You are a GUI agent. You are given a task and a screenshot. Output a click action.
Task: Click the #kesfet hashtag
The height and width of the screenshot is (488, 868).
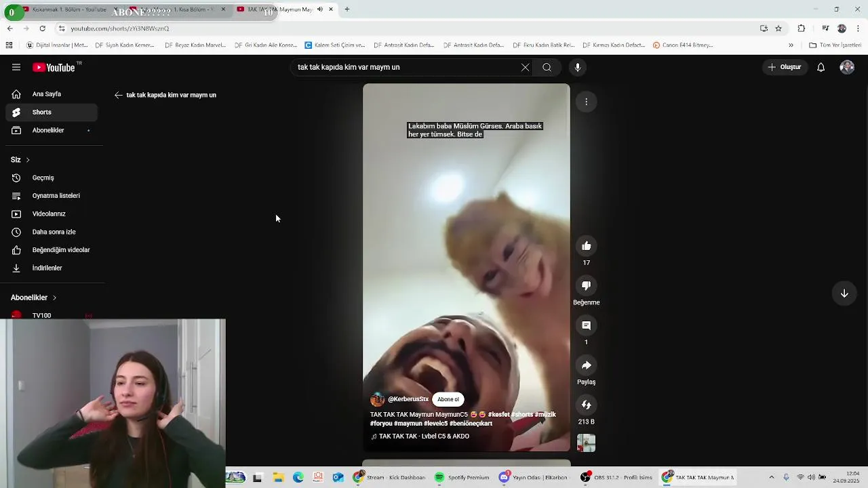pos(498,415)
